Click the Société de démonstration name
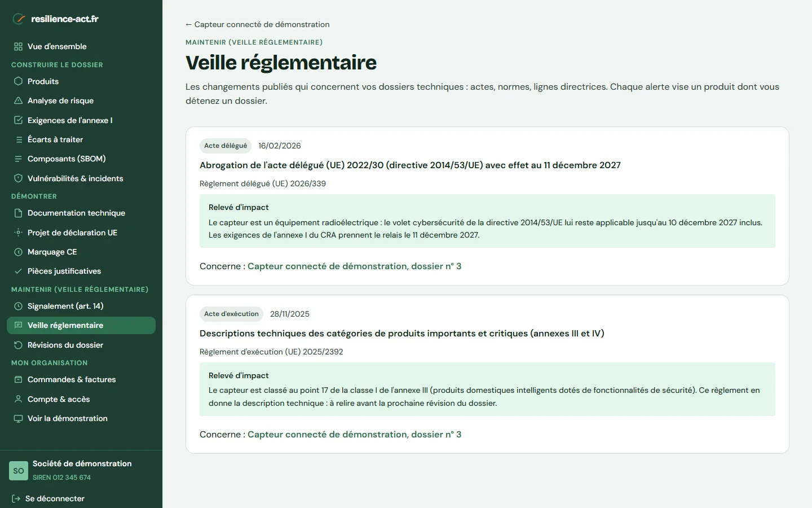The image size is (812, 508). point(82,463)
